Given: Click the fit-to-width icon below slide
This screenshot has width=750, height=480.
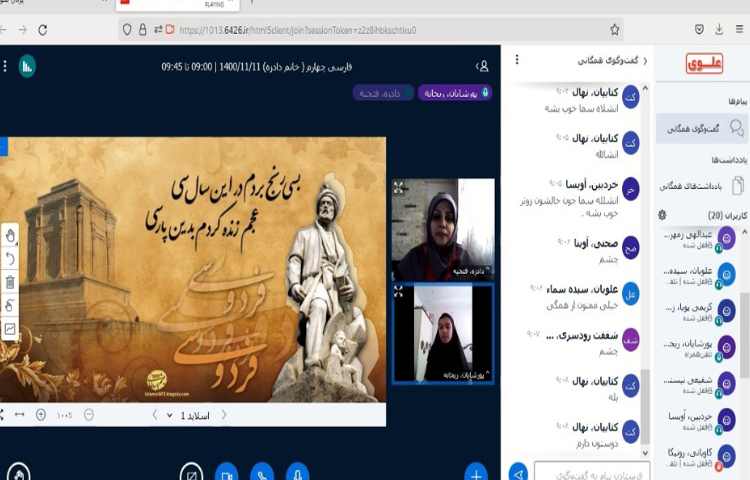Looking at the screenshot, I should (x=19, y=414).
